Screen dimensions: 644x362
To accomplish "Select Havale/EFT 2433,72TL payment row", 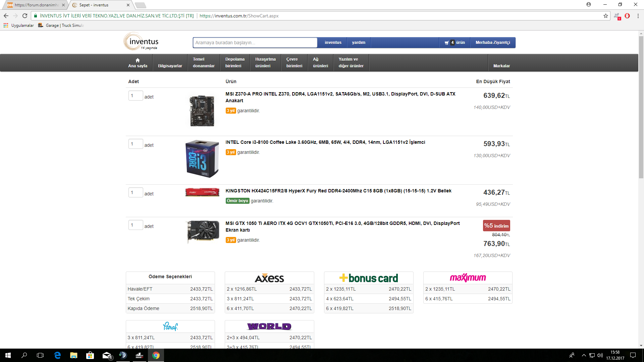I will (170, 289).
